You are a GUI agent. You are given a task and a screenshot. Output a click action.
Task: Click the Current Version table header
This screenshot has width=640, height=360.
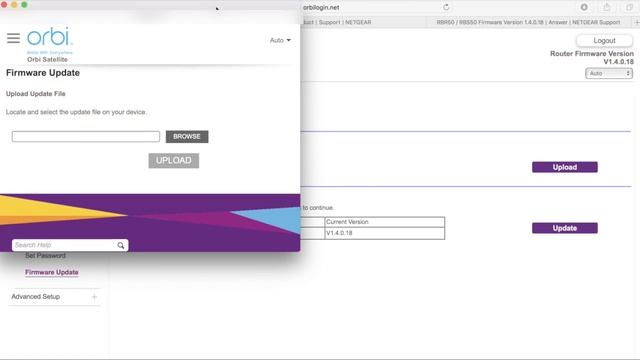[x=384, y=222]
